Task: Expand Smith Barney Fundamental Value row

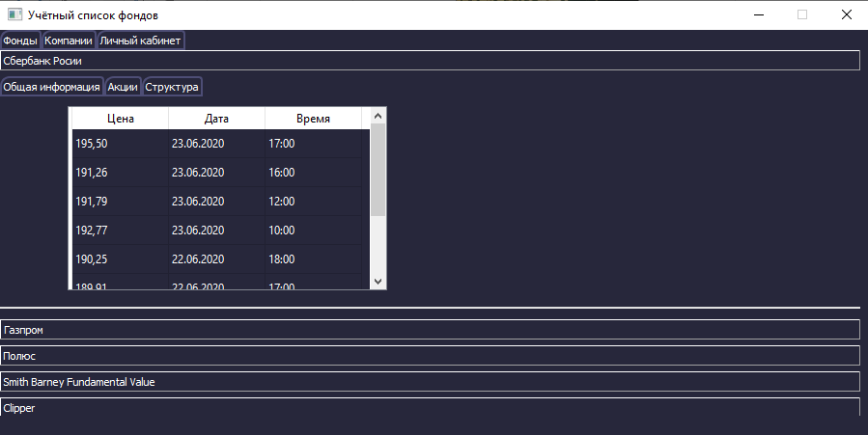Action: click(430, 381)
